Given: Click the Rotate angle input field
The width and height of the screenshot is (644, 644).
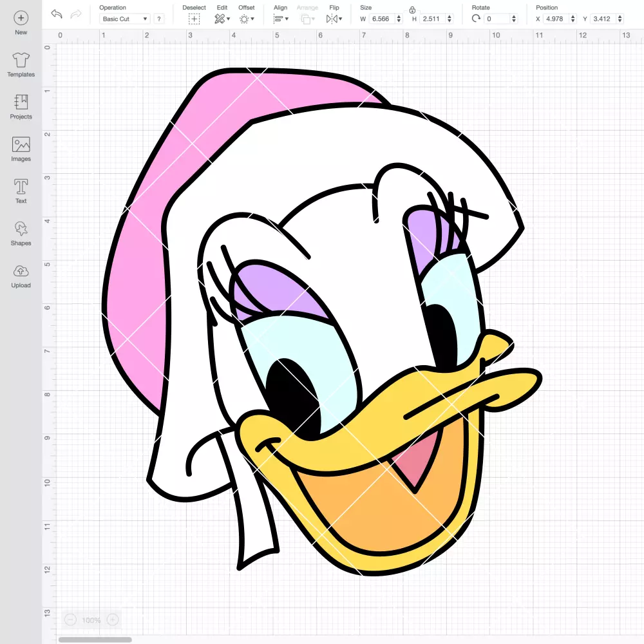Looking at the screenshot, I should click(497, 19).
